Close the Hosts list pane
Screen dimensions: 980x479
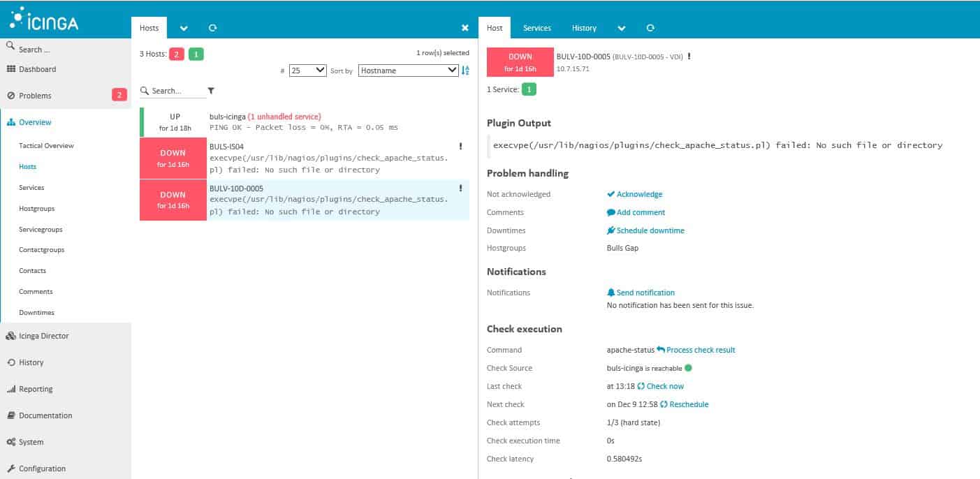[465, 28]
